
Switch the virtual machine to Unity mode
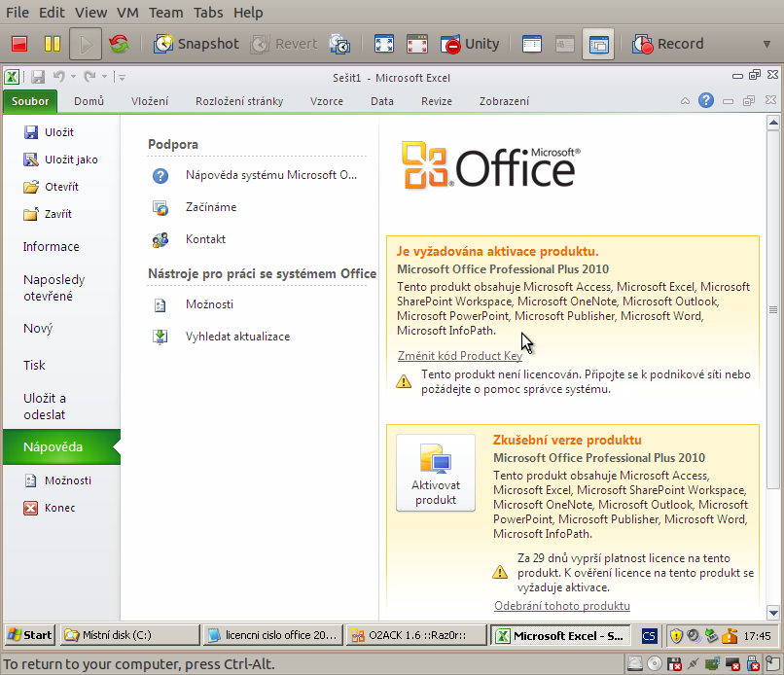coord(470,44)
